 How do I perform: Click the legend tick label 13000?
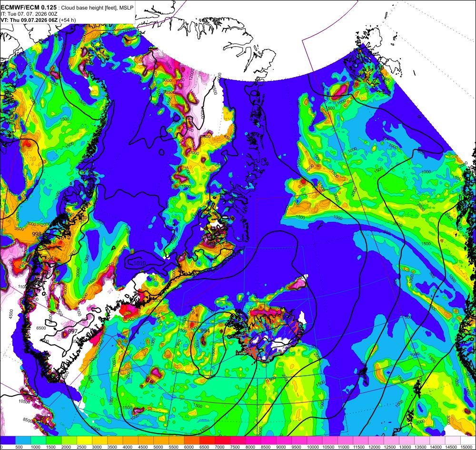coord(405,447)
